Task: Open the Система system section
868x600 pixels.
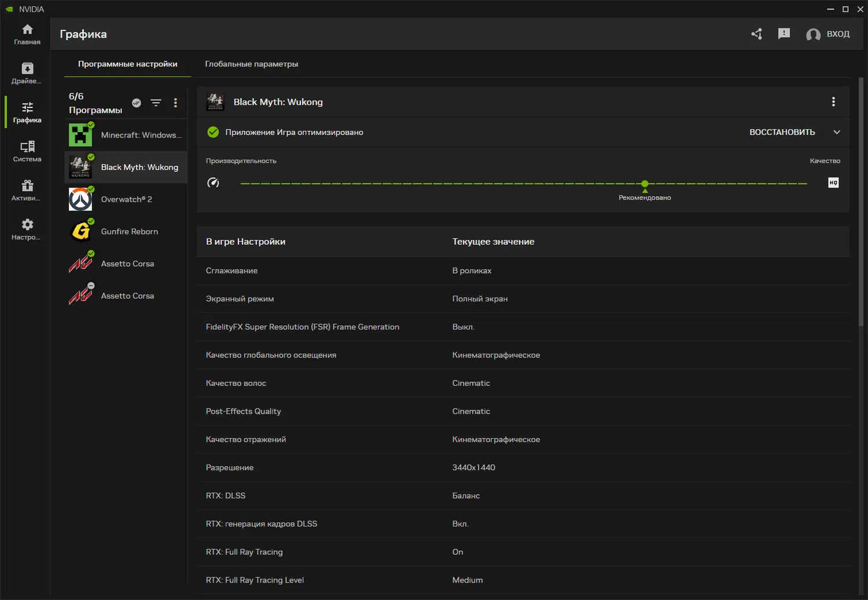Action: click(27, 151)
